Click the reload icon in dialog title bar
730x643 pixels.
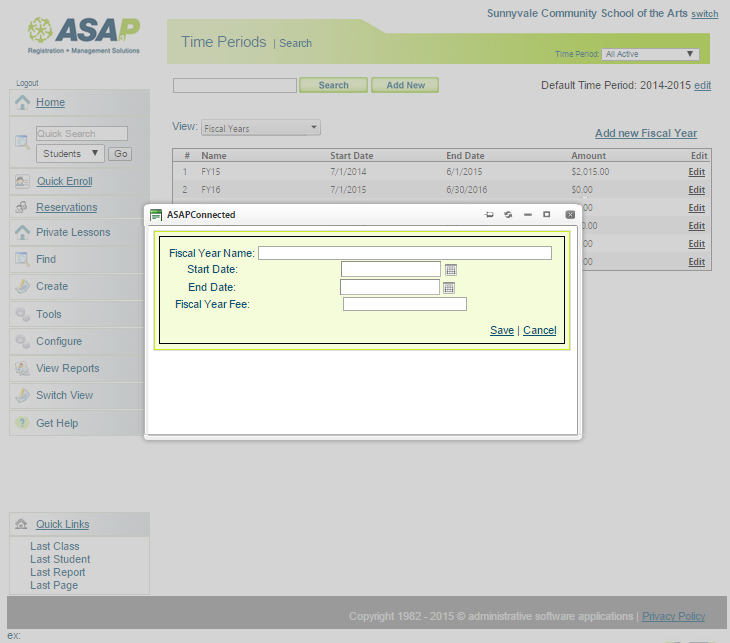(508, 215)
